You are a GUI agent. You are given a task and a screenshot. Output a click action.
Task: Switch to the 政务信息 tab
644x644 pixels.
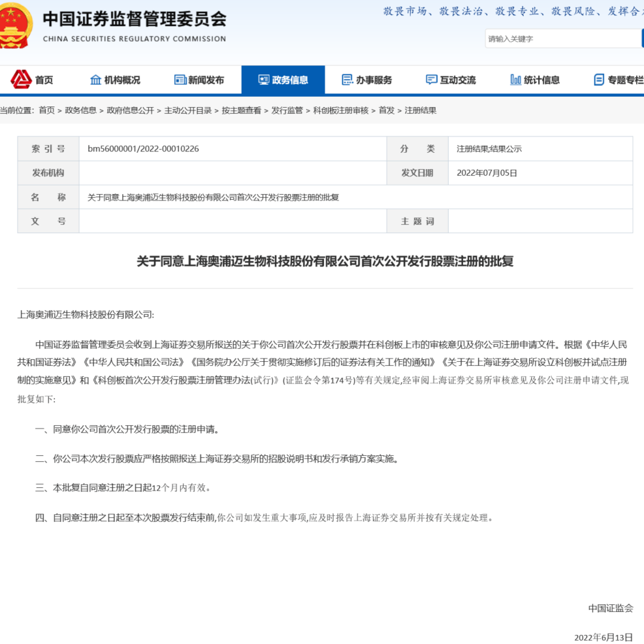[283, 80]
